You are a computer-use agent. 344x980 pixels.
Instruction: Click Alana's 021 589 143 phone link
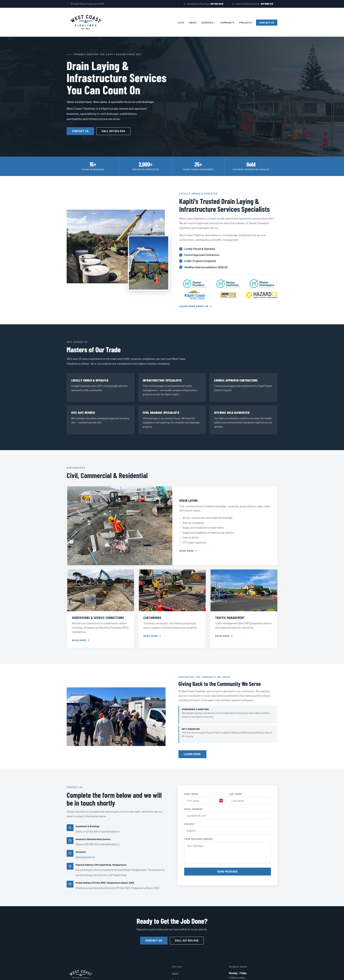(x=91, y=845)
